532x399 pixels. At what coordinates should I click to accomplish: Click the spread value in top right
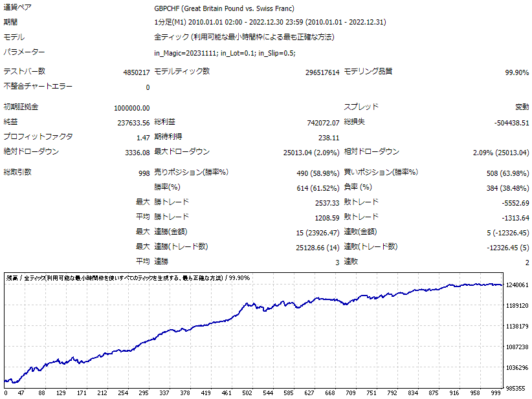(522, 107)
